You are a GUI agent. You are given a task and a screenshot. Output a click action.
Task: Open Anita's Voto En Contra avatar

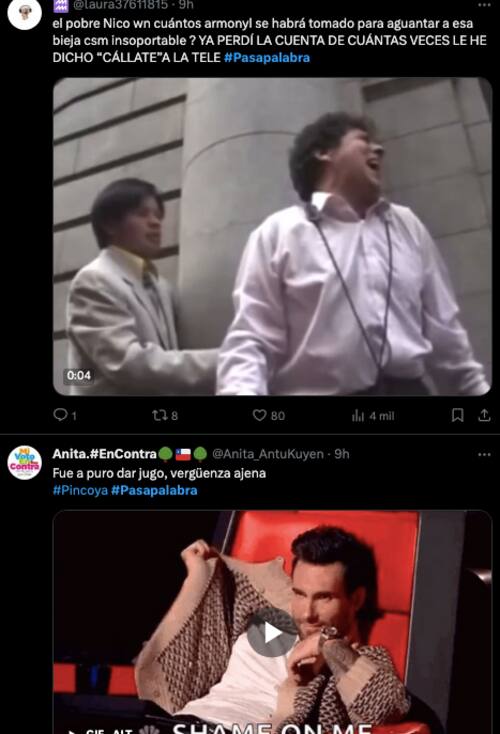point(24,462)
